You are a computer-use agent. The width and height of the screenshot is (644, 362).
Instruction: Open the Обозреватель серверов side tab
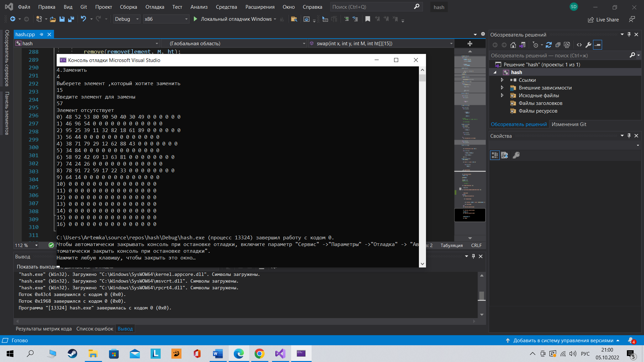(x=7, y=58)
